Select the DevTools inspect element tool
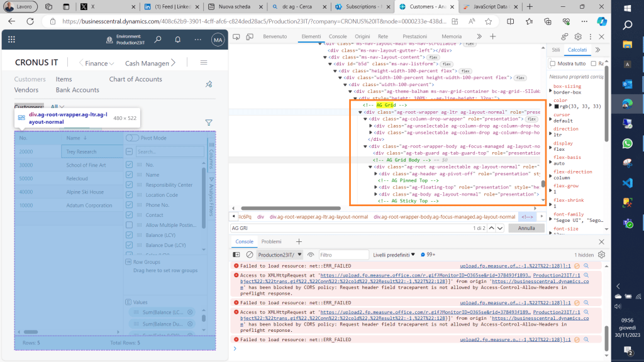644x362 pixels. (237, 36)
